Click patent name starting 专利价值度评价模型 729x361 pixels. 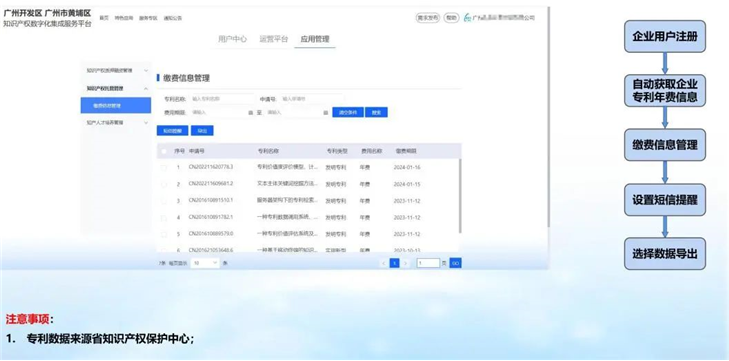tap(288, 167)
